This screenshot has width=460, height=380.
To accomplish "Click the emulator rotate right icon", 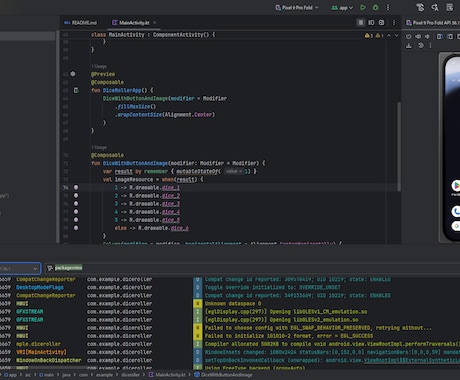I will click(x=450, y=36).
